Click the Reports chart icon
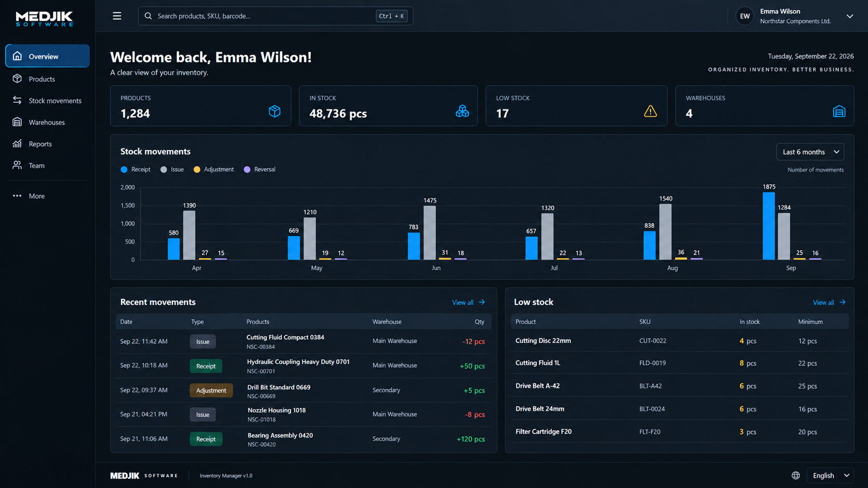Viewport: 868px width, 488px height. point(17,144)
